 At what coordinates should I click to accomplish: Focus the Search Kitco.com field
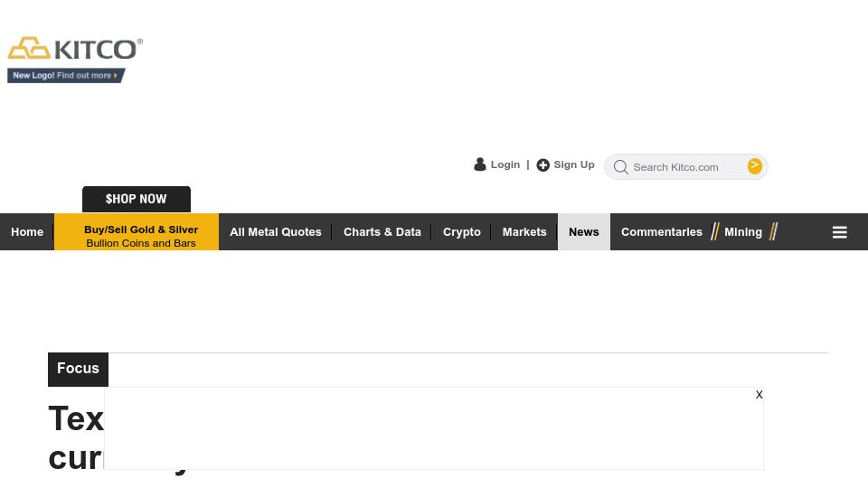[686, 167]
